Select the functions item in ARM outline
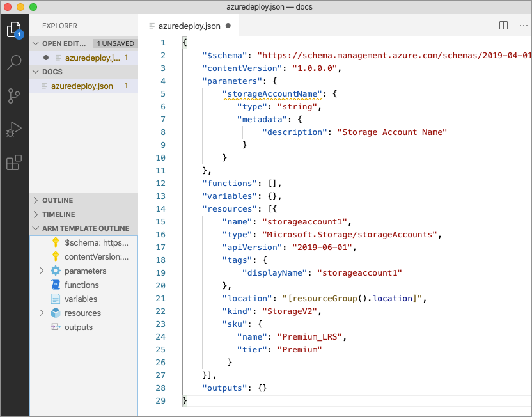532x417 pixels. [81, 285]
